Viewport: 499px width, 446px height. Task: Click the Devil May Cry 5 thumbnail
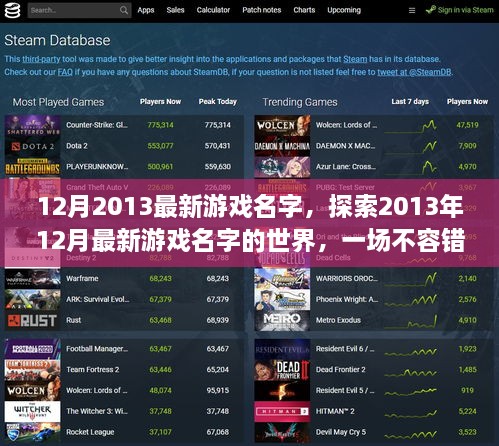pos(282,432)
